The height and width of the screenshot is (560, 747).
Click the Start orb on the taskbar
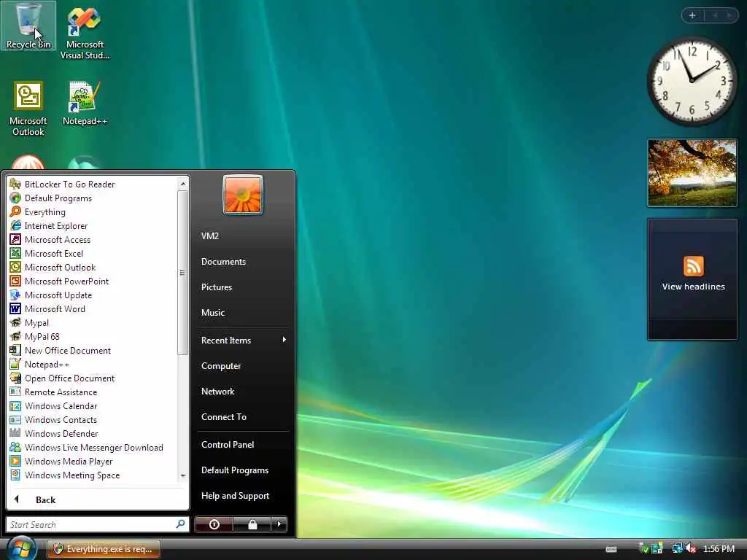[21, 549]
